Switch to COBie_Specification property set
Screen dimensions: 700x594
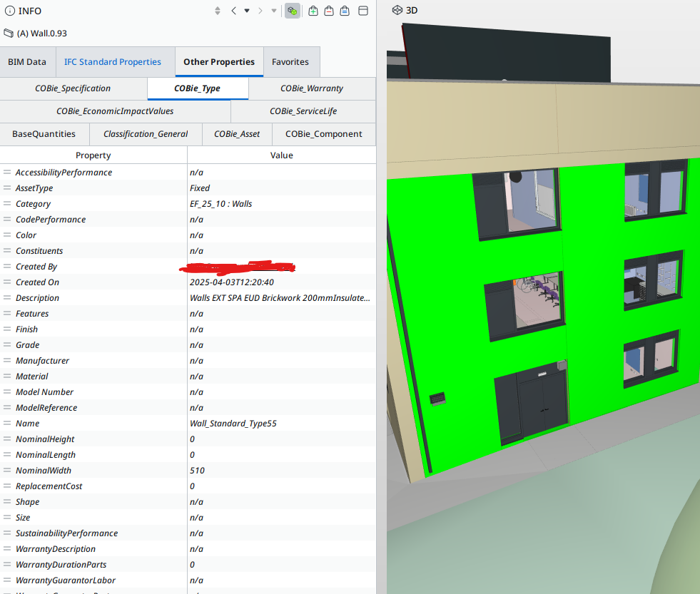tap(73, 88)
